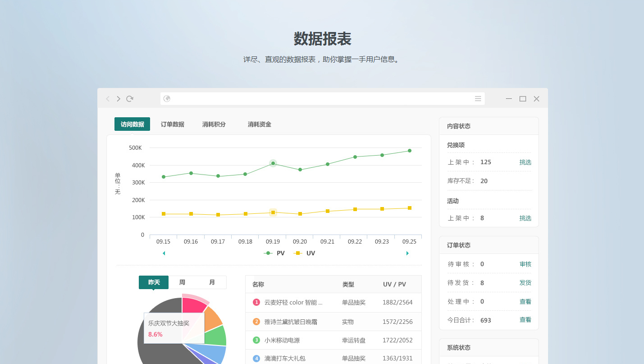
Task: Click the value 1722/2052
Action: 397,341
